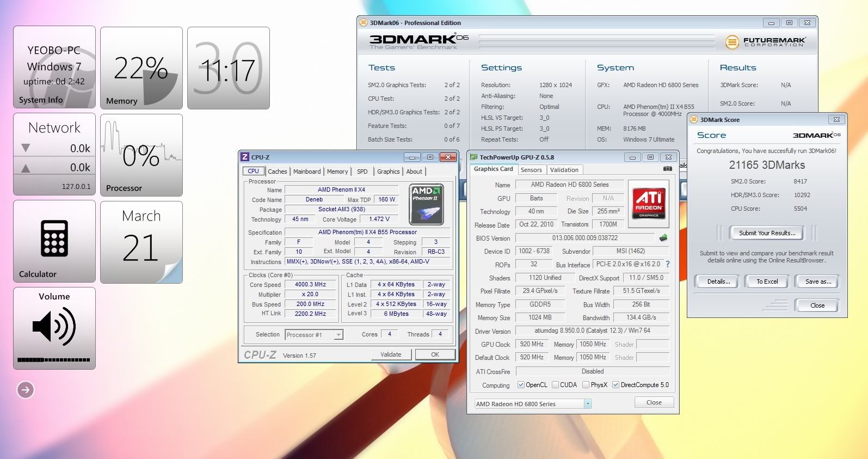Screen dimensions: 868x459
Task: Switch to the Sensors tab in GPU-Z
Action: point(531,170)
